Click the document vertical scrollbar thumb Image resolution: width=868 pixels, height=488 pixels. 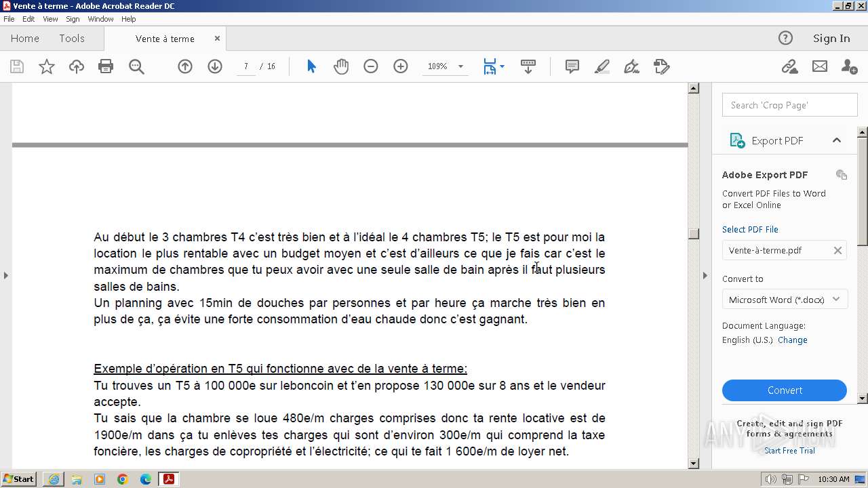(x=694, y=234)
